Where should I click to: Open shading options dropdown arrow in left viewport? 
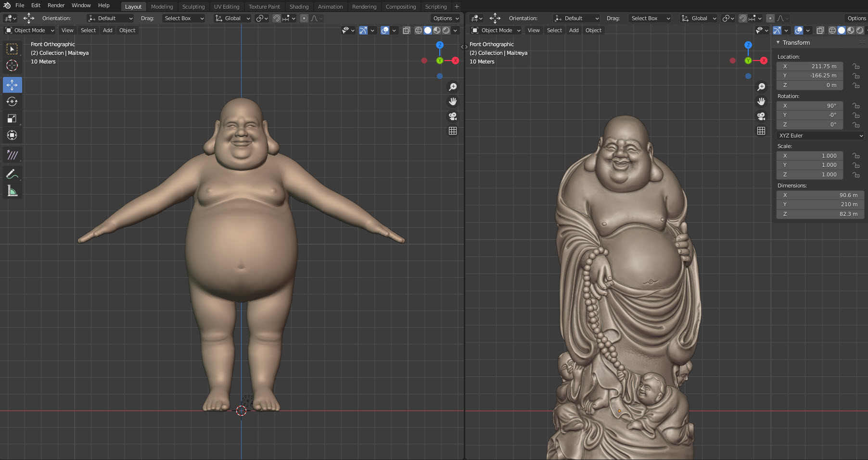pos(455,30)
